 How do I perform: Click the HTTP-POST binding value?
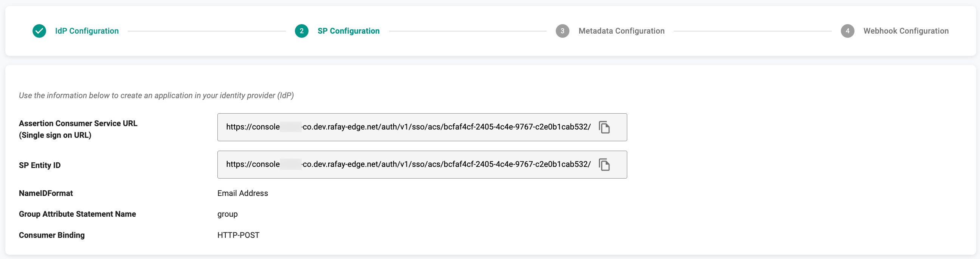tap(238, 236)
